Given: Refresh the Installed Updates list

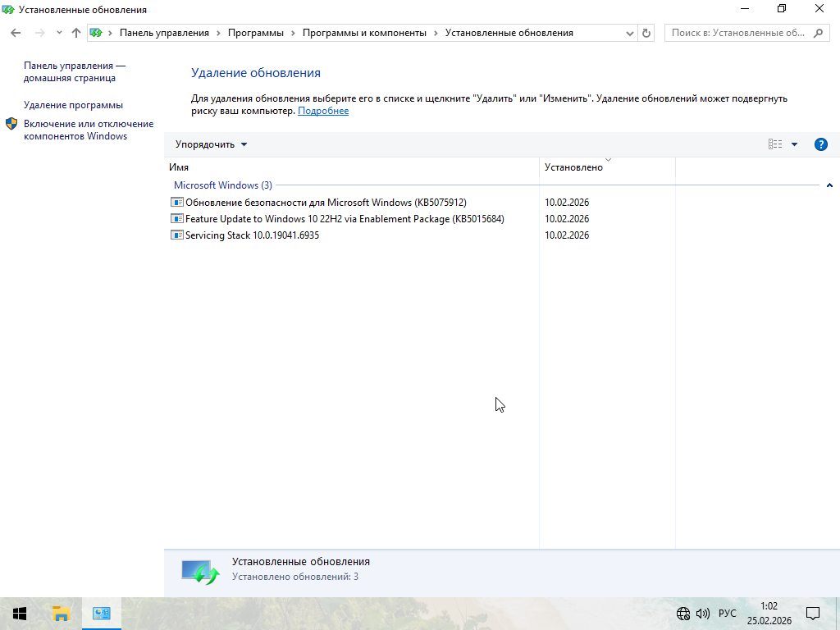Looking at the screenshot, I should point(646,33).
